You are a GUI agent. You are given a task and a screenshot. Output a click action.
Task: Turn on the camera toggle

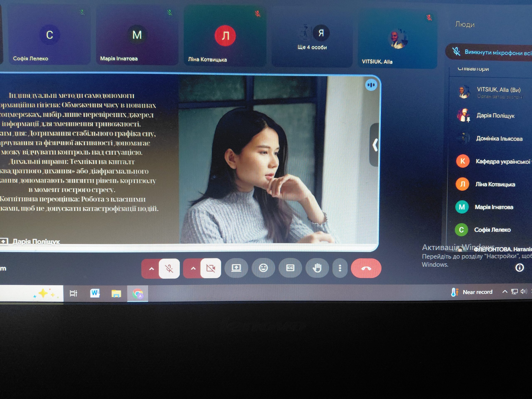tap(211, 268)
